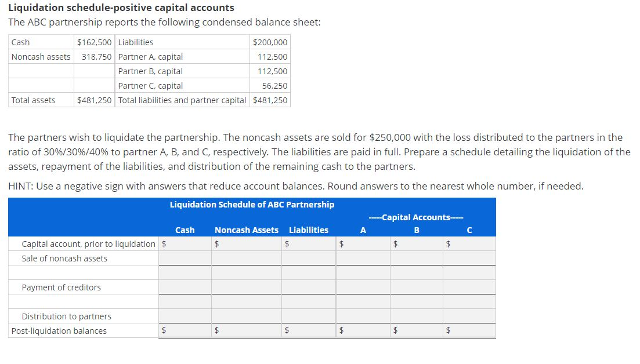Click the Cash input for capital account prior to liquidation
The image size is (640, 364).
point(185,243)
